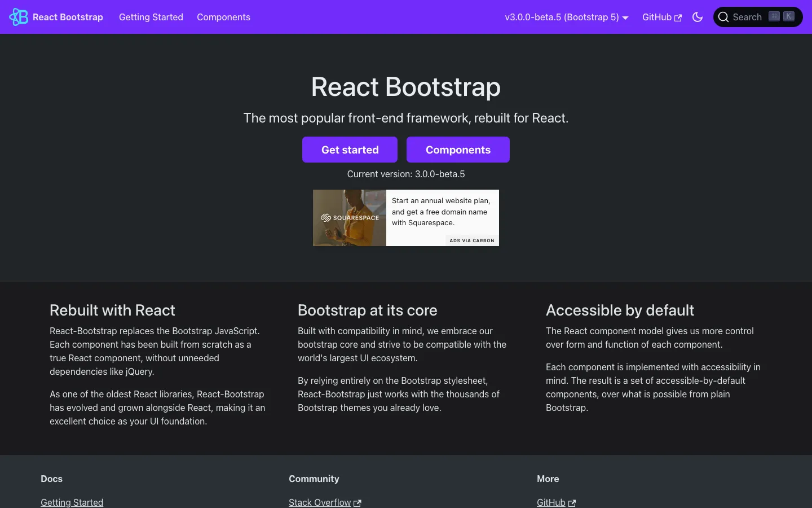Click the 'Rebuilt with React' heading

point(112,310)
